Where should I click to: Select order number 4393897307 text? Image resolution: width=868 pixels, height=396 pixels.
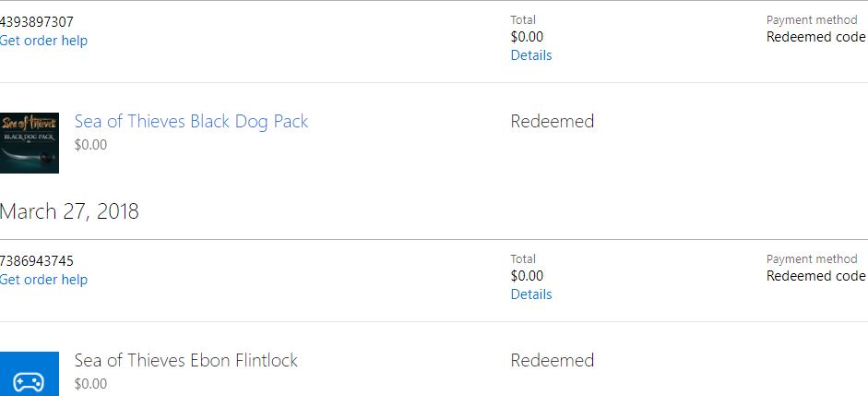click(37, 22)
